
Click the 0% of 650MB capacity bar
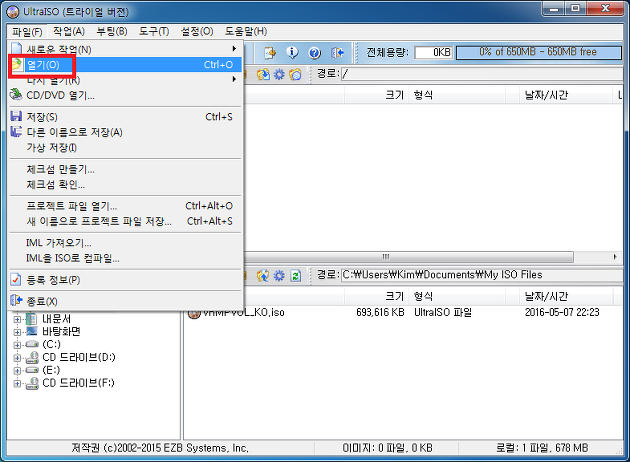click(539, 52)
